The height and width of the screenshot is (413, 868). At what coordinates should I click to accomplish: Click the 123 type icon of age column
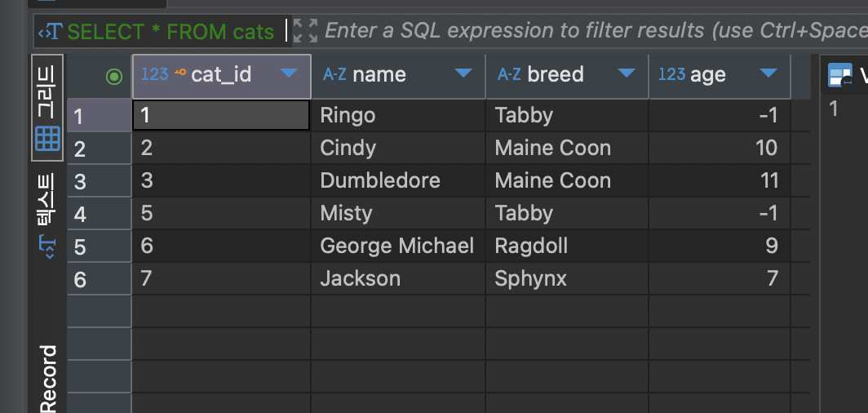(x=671, y=75)
